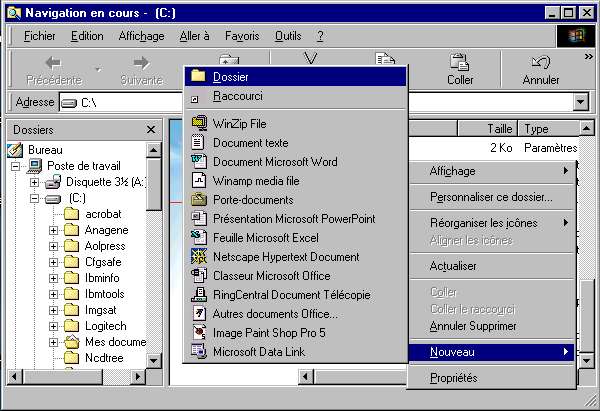Select Image Paint Shop Pro 5
Image resolution: width=600 pixels, height=411 pixels.
(268, 333)
